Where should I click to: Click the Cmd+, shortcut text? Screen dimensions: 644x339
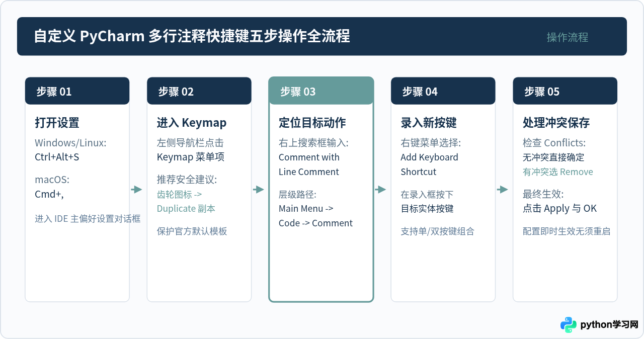click(49, 194)
